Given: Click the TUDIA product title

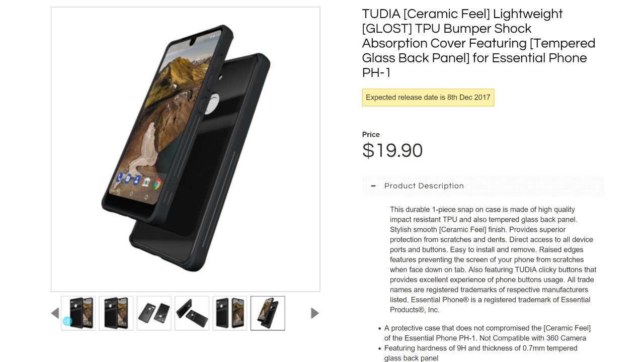Looking at the screenshot, I should (x=478, y=43).
